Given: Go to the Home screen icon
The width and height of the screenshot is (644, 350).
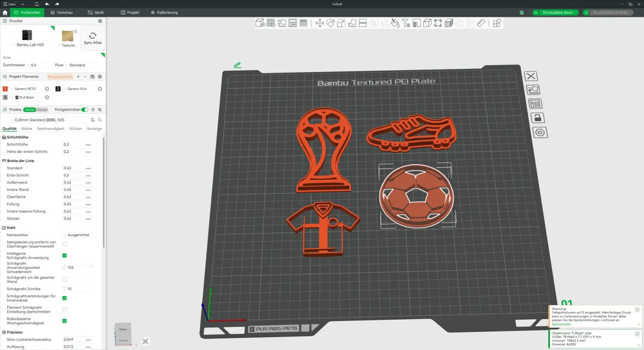Looking at the screenshot, I should tap(5, 13).
